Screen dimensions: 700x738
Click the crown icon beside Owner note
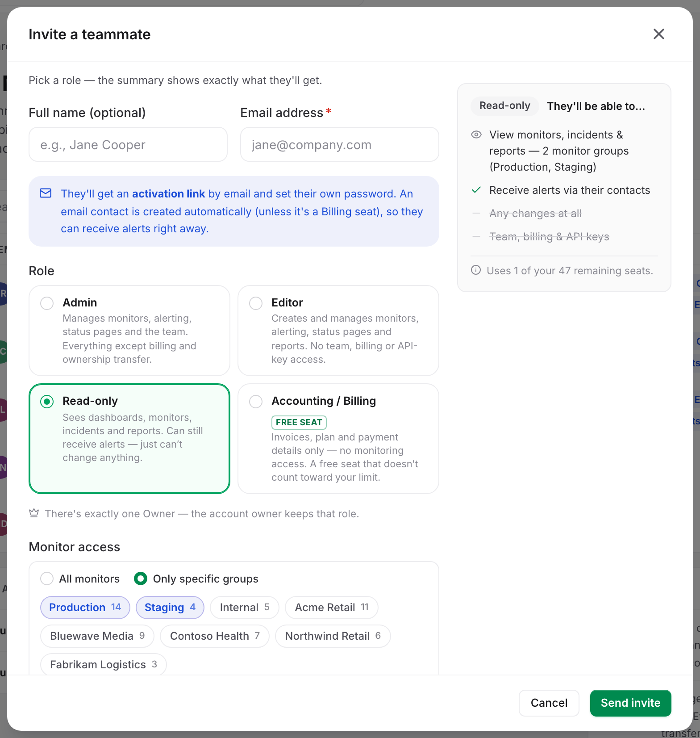34,513
